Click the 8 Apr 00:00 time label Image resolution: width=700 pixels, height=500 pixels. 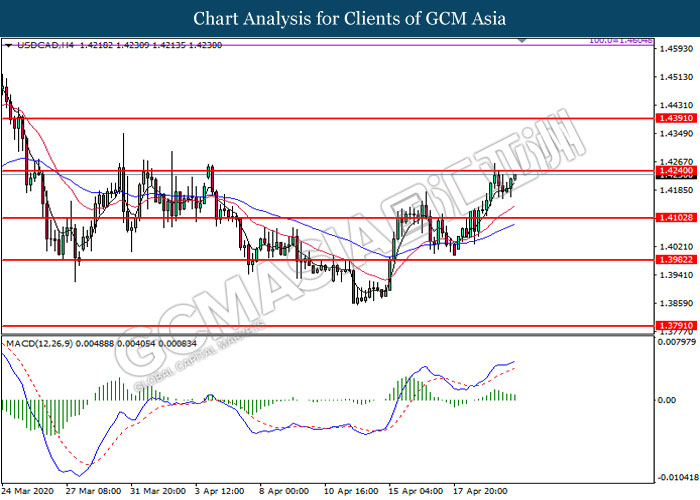click(284, 491)
